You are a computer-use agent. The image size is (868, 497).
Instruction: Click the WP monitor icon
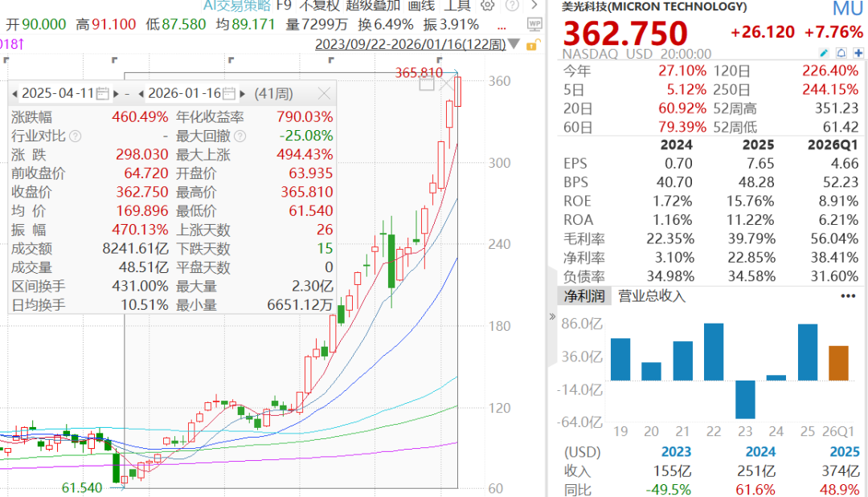[x=534, y=24]
